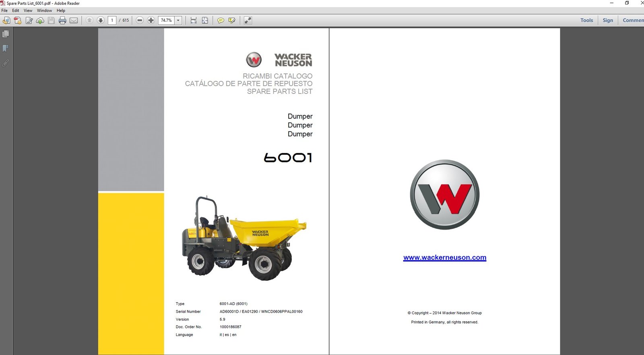
Task: Click the Print file icon
Action: point(62,20)
